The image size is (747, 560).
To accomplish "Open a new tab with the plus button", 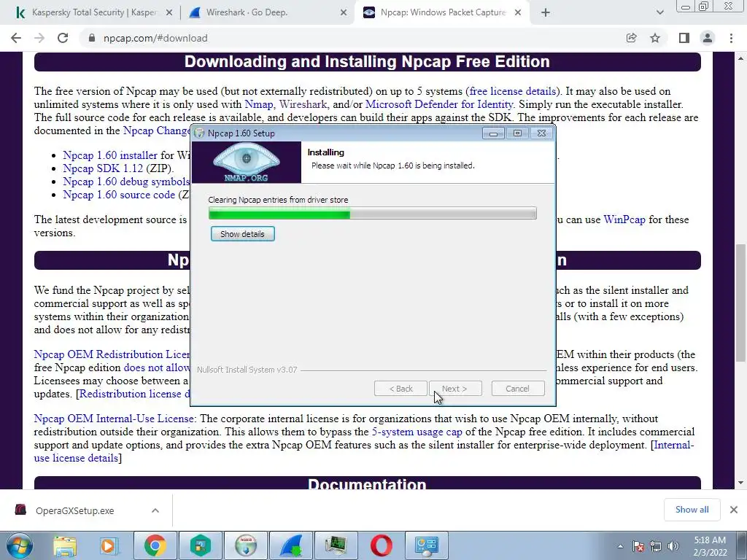I will (x=546, y=12).
